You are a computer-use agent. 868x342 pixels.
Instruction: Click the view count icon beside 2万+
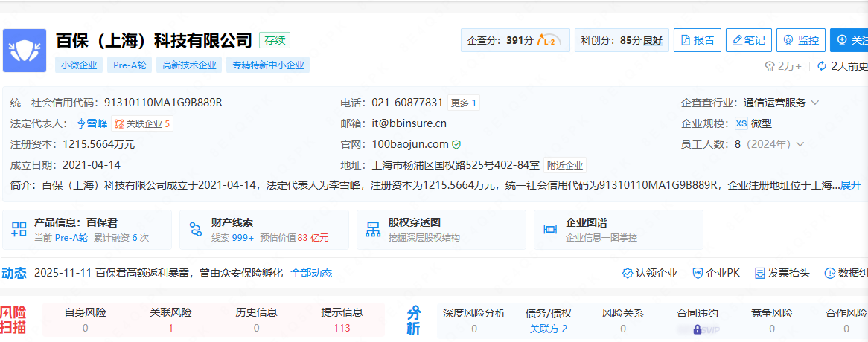(770, 66)
